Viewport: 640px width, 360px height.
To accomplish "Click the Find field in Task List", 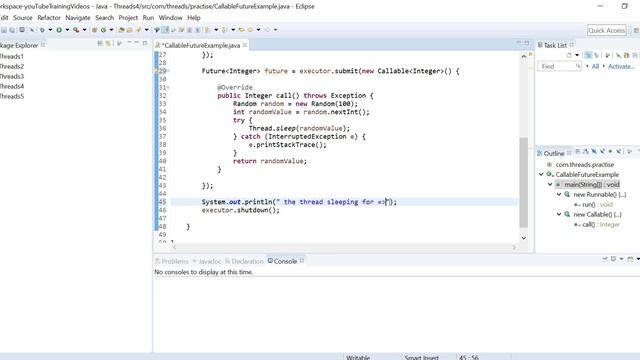I will click(559, 66).
